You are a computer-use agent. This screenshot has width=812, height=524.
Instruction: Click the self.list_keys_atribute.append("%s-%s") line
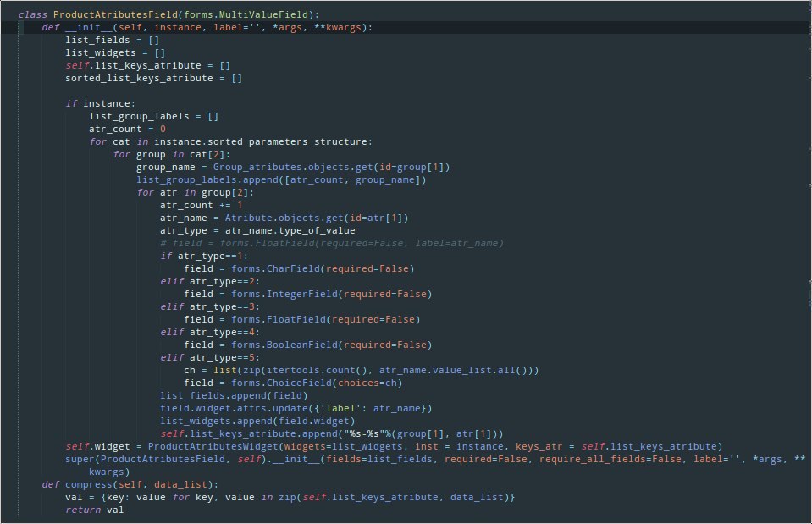point(331,433)
